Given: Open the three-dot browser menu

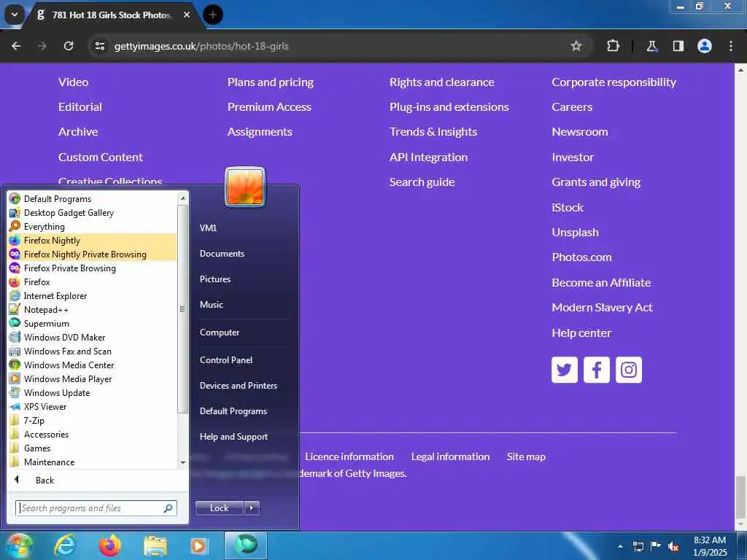Looking at the screenshot, I should (731, 46).
